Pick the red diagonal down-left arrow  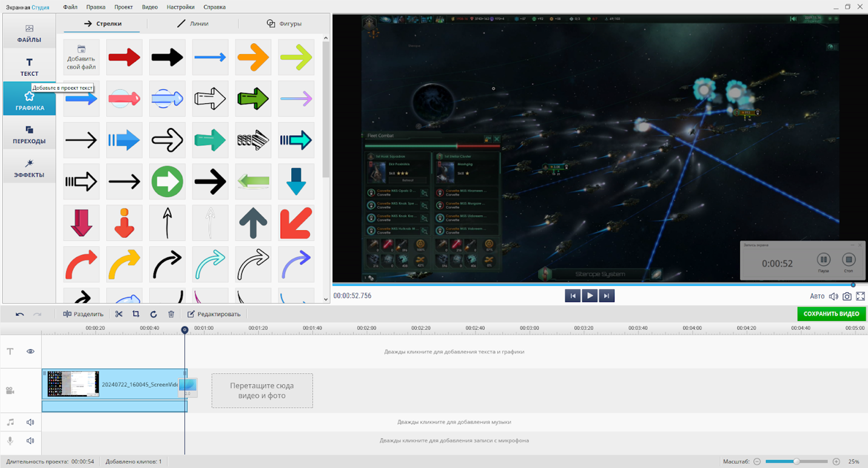(296, 223)
